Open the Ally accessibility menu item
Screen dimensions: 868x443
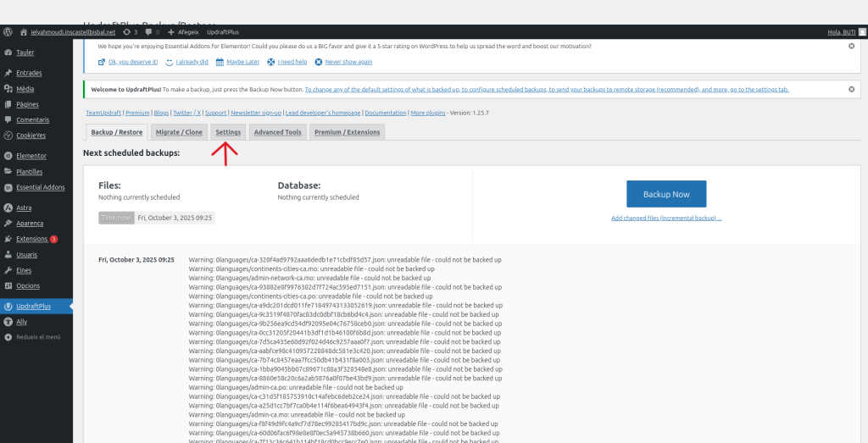coord(22,322)
